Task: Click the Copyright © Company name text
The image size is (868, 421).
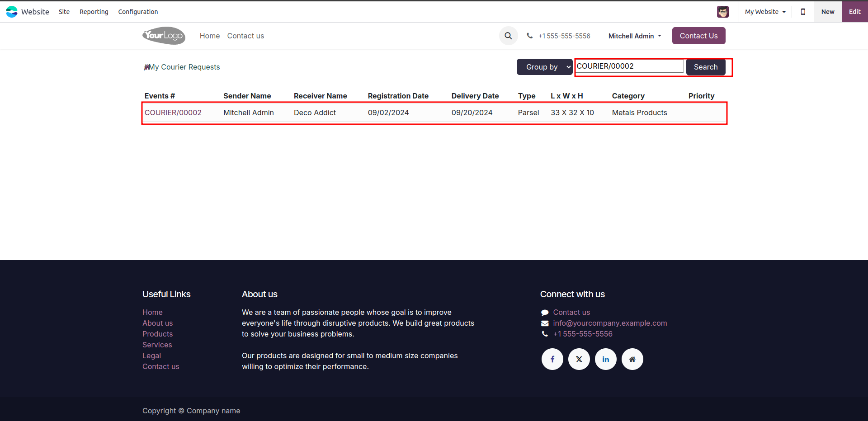Action: [191, 411]
